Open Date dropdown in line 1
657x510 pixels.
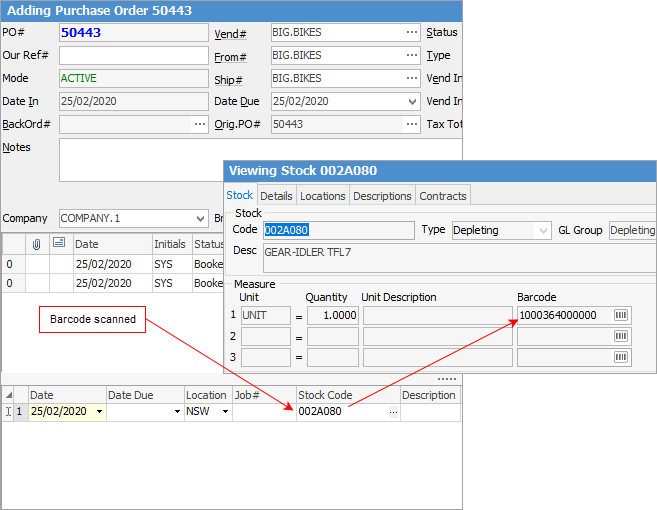tap(99, 412)
